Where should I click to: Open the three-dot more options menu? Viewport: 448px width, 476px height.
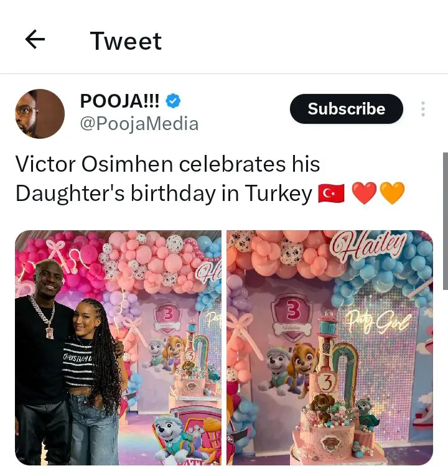coord(423,109)
